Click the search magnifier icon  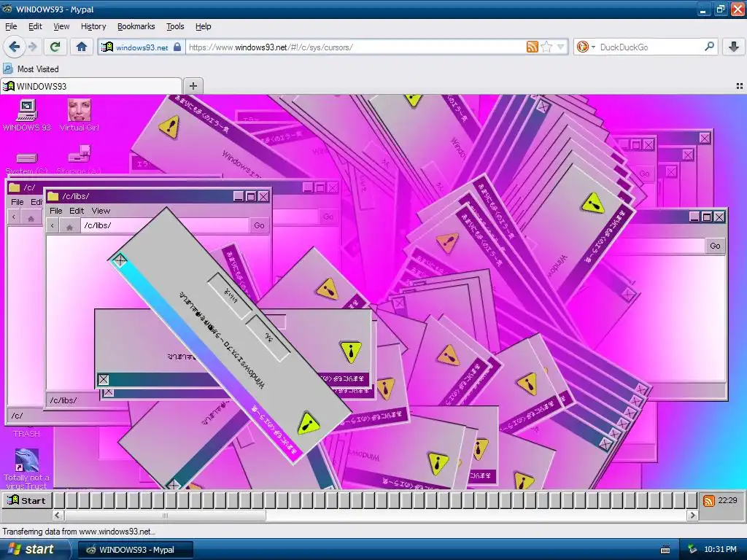point(709,47)
